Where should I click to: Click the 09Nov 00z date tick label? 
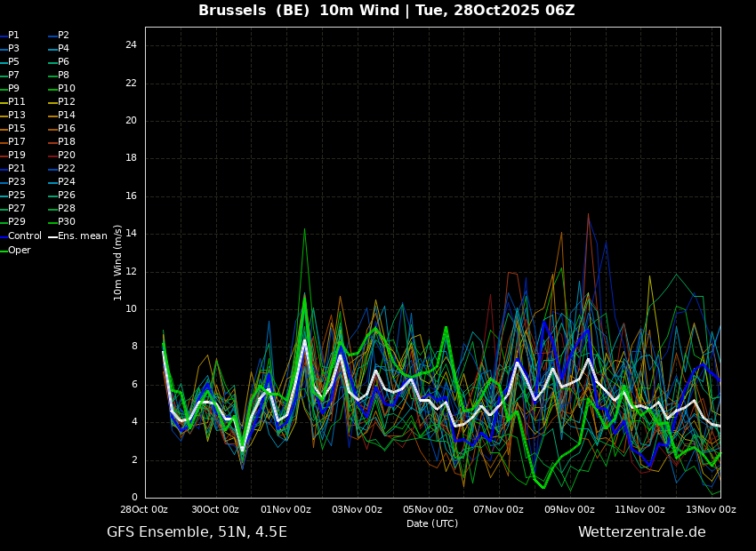569,509
